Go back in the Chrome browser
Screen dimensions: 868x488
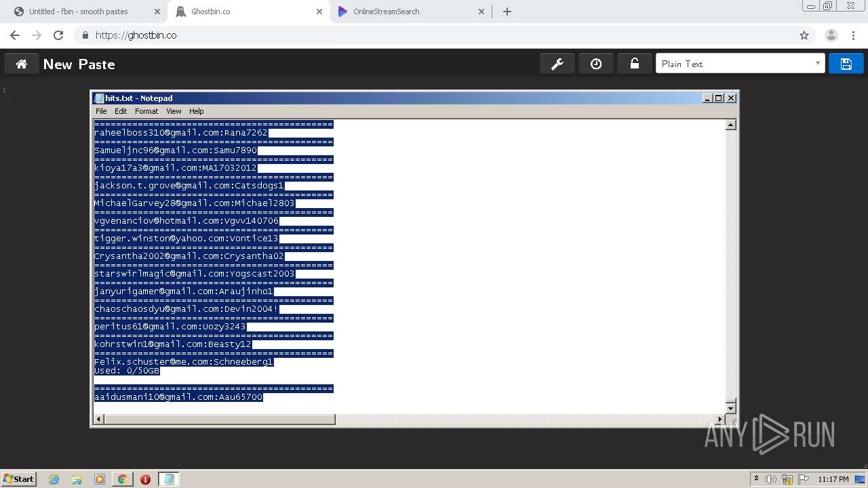point(15,35)
